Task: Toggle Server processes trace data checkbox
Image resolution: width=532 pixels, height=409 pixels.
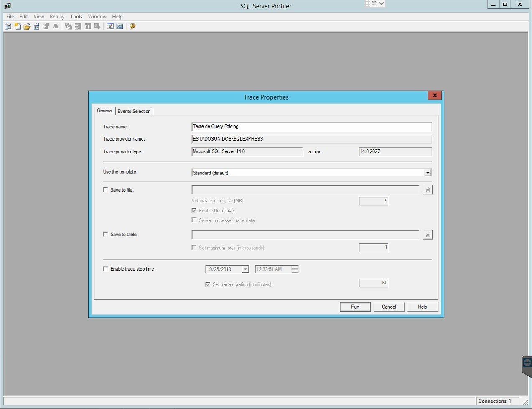Action: (x=194, y=220)
